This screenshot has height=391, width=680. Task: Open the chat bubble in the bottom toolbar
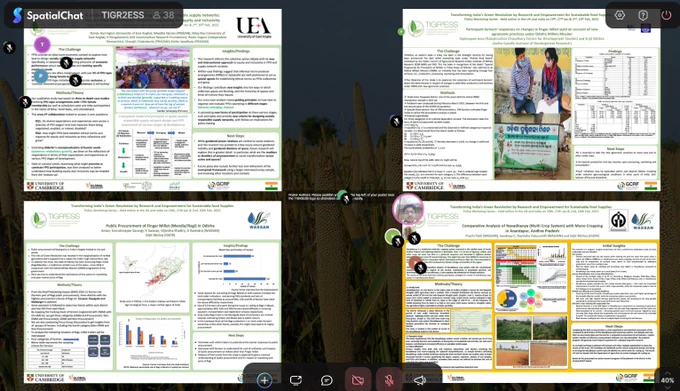(x=327, y=380)
